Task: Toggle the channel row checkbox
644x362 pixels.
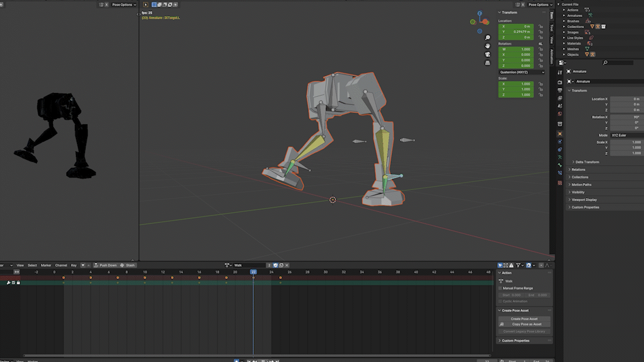Action: [14, 283]
